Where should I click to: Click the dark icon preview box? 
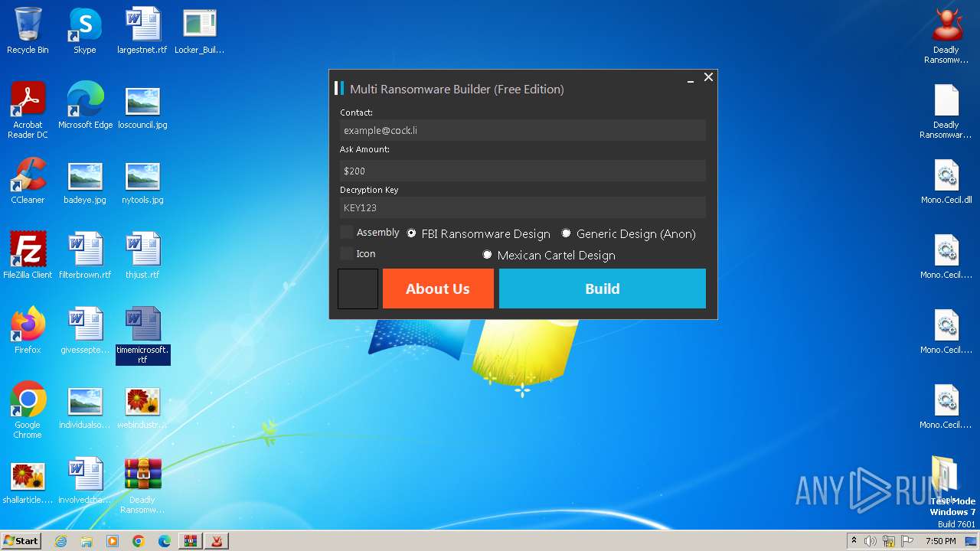point(358,289)
